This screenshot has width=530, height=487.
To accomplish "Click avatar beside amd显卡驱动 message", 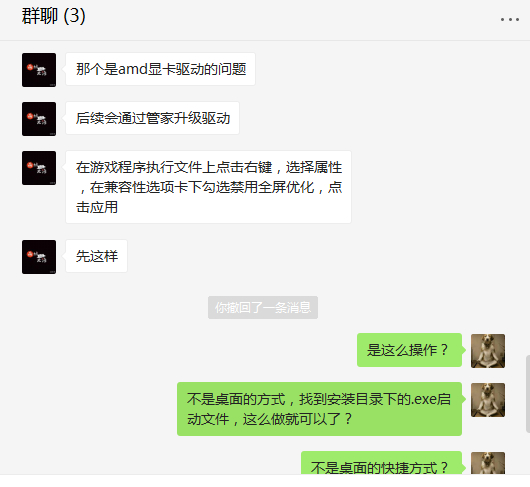I will click(x=39, y=70).
